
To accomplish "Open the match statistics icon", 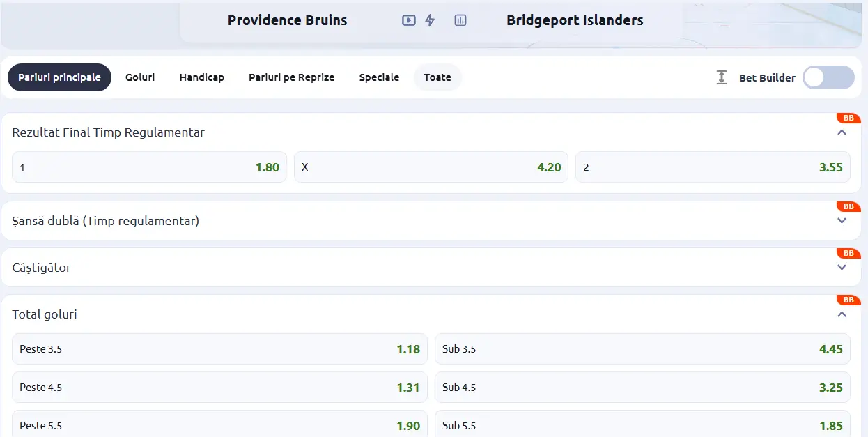I will [460, 20].
